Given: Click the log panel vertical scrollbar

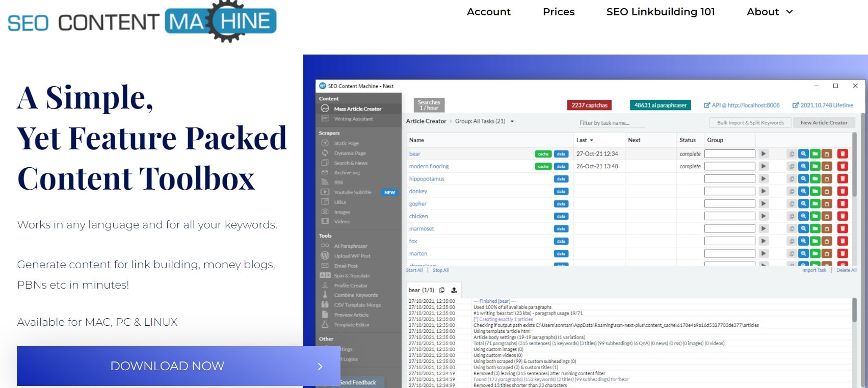Looking at the screenshot, I should point(855,310).
